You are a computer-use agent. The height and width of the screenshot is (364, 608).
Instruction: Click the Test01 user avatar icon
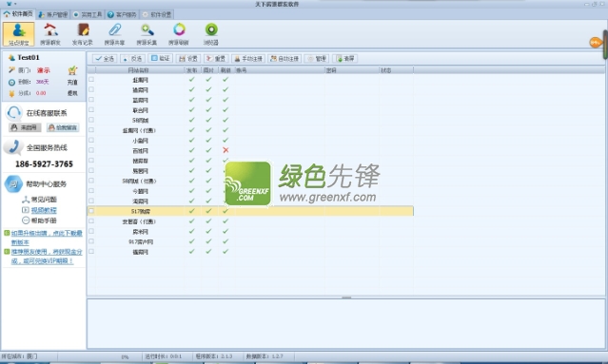[x=11, y=58]
